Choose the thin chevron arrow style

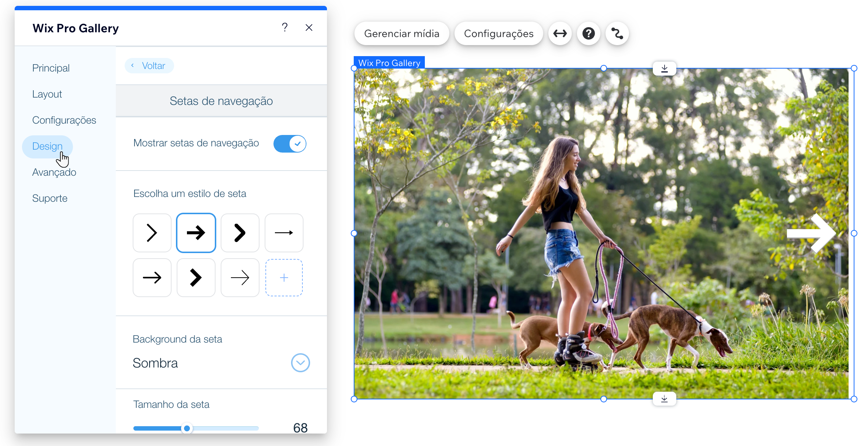(152, 233)
